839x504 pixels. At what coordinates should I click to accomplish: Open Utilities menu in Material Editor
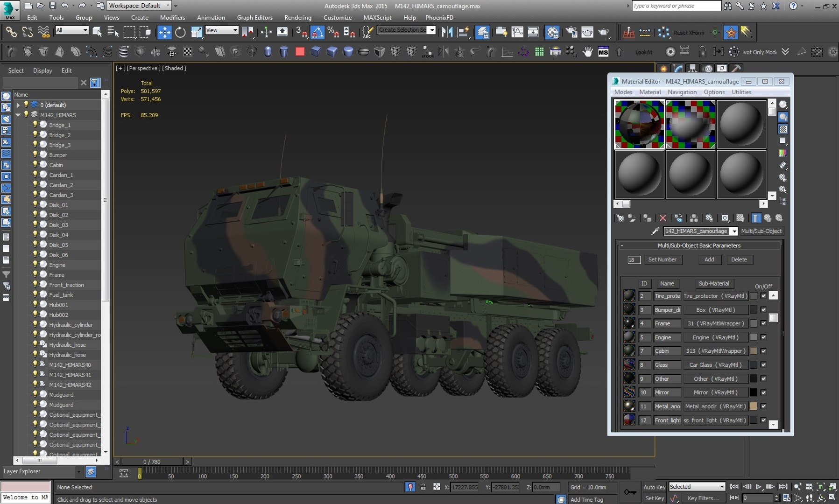point(741,92)
